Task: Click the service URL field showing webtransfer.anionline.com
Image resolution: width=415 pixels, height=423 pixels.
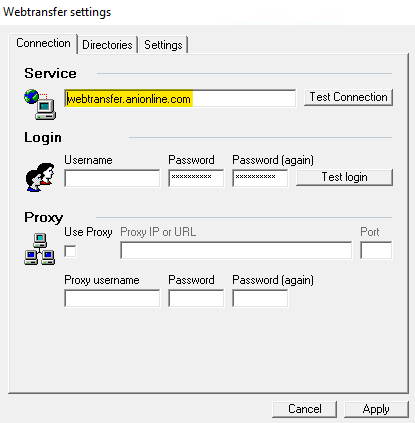Action: click(180, 98)
